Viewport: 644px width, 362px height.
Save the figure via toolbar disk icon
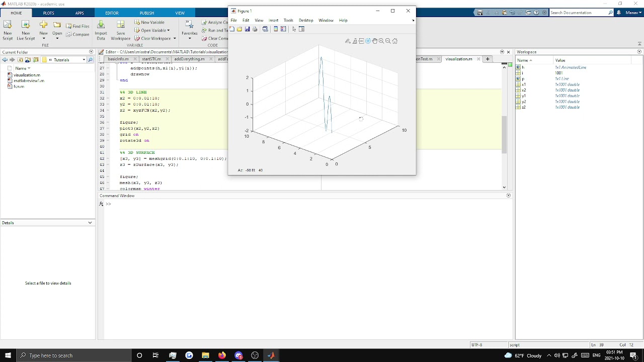[x=247, y=29]
